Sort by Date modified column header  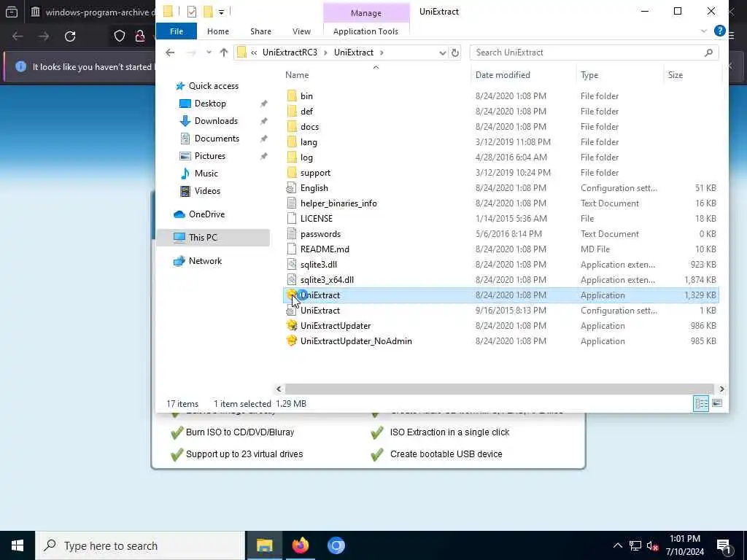503,75
